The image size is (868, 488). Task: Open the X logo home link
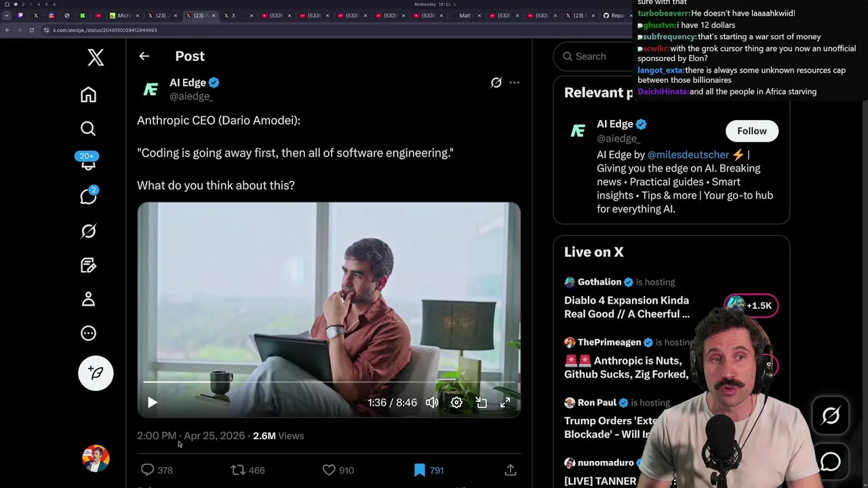96,58
